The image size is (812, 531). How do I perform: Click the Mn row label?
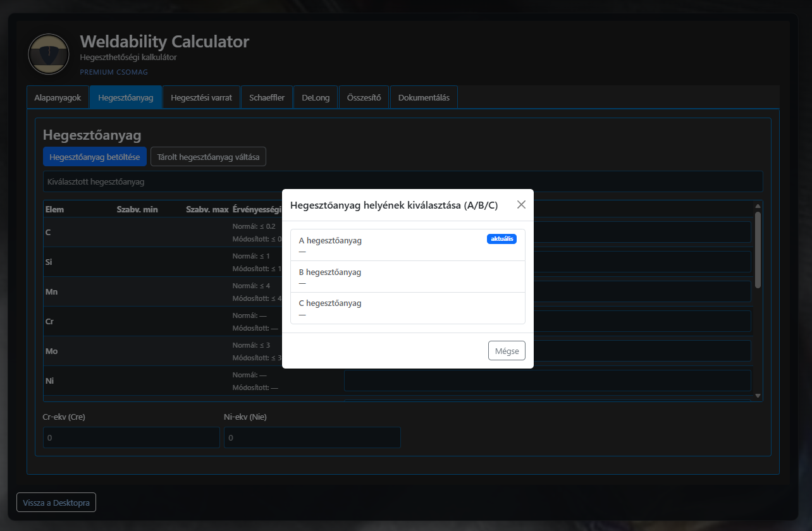(52, 291)
